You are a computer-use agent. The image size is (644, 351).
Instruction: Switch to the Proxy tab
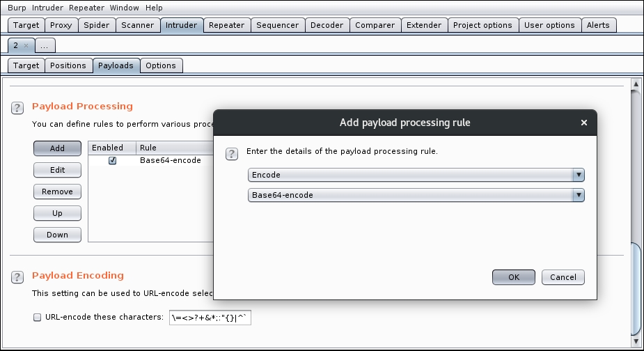(x=61, y=25)
